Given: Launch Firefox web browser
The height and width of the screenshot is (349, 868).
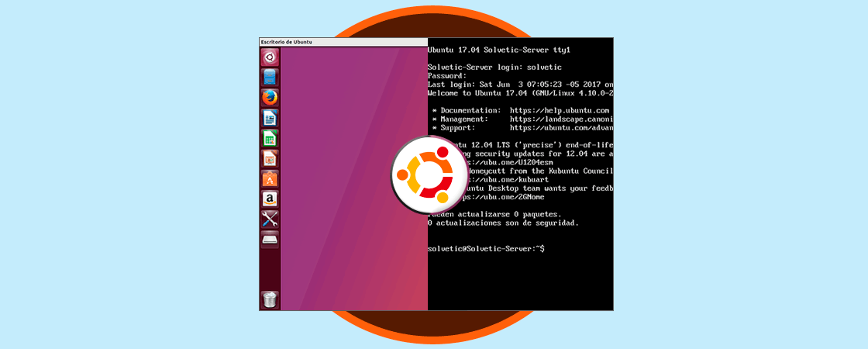Looking at the screenshot, I should (270, 98).
